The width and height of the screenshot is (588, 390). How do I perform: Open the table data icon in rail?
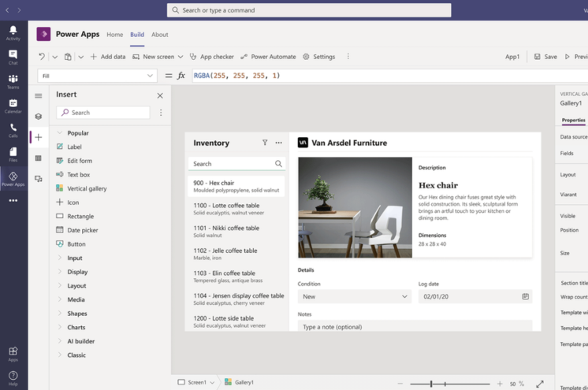tap(39, 158)
